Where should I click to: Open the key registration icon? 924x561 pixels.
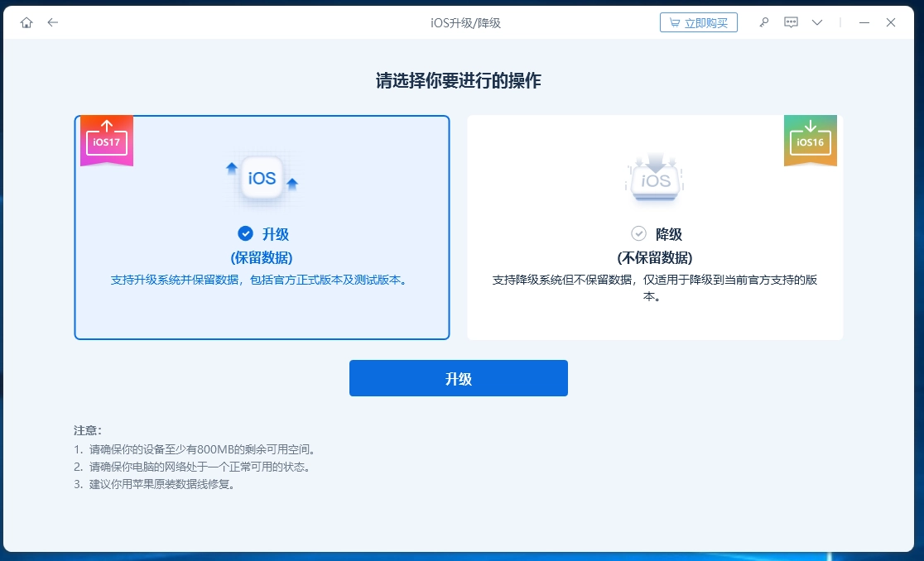pos(763,22)
